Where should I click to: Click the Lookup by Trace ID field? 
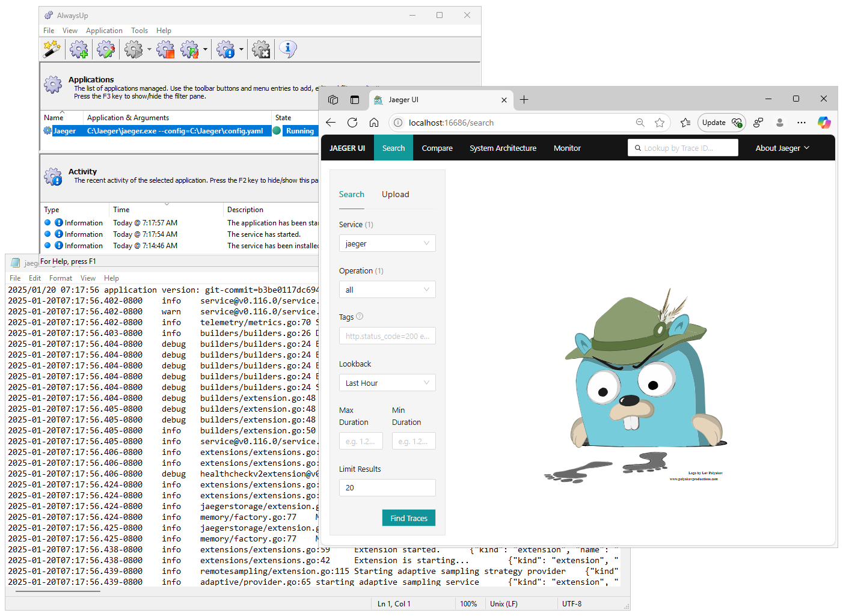683,148
